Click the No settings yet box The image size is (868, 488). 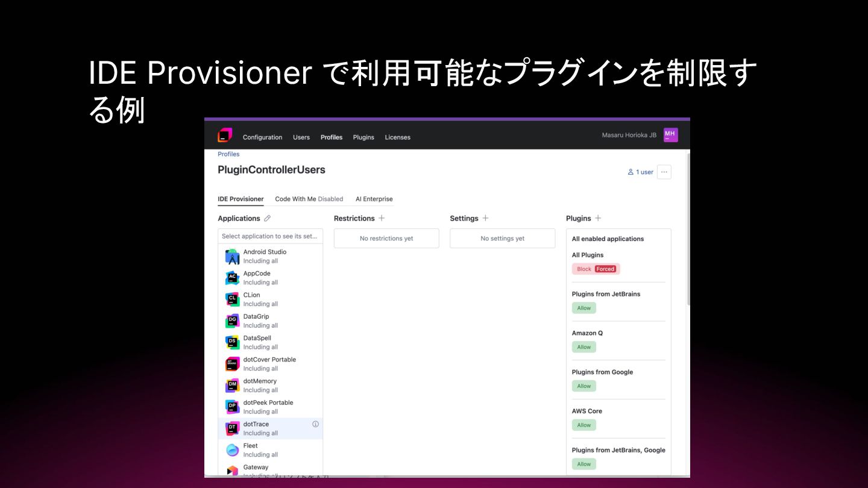click(x=502, y=239)
